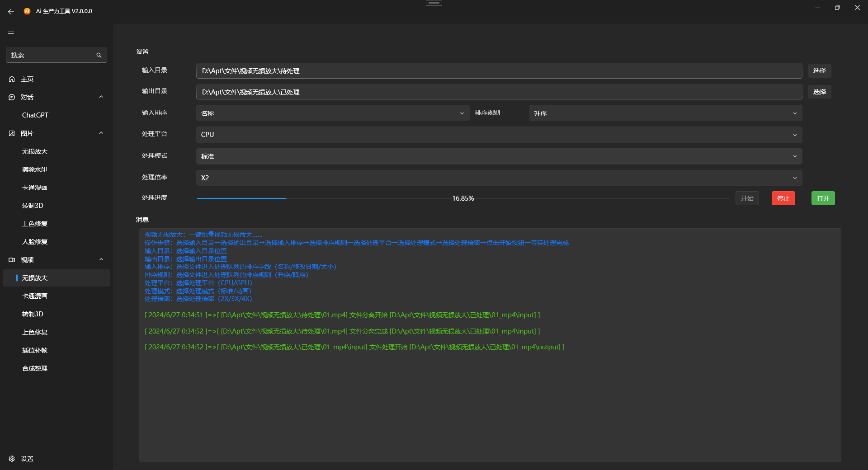Open the 处理倍率 dropdown showing X2

click(499, 178)
